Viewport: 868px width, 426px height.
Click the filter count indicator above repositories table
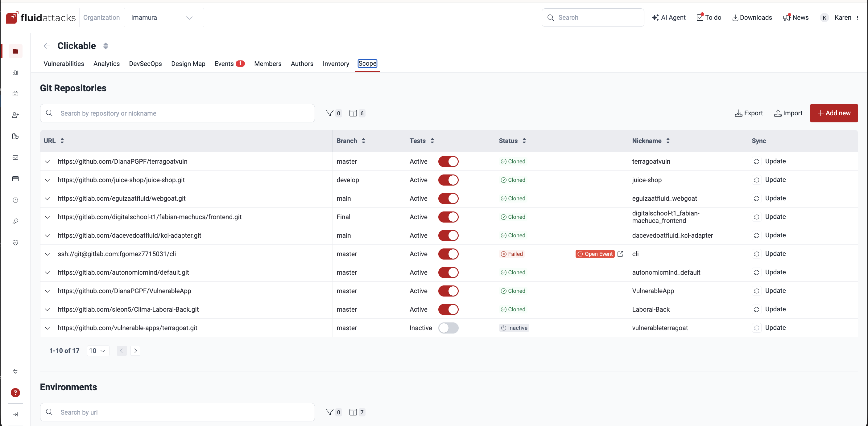[x=333, y=113]
